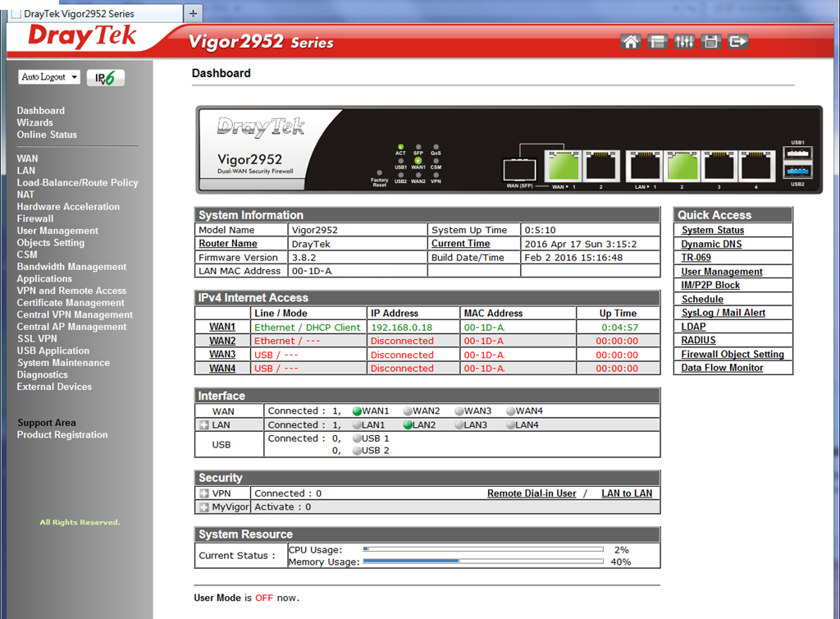
Task: Open the Quick Start Wizard header icon
Action: [x=657, y=41]
